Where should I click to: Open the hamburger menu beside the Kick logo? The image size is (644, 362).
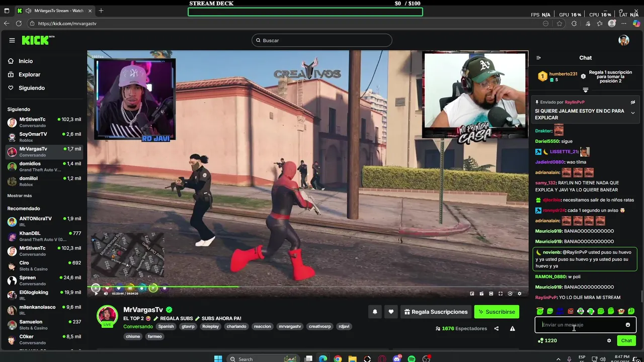(x=12, y=40)
